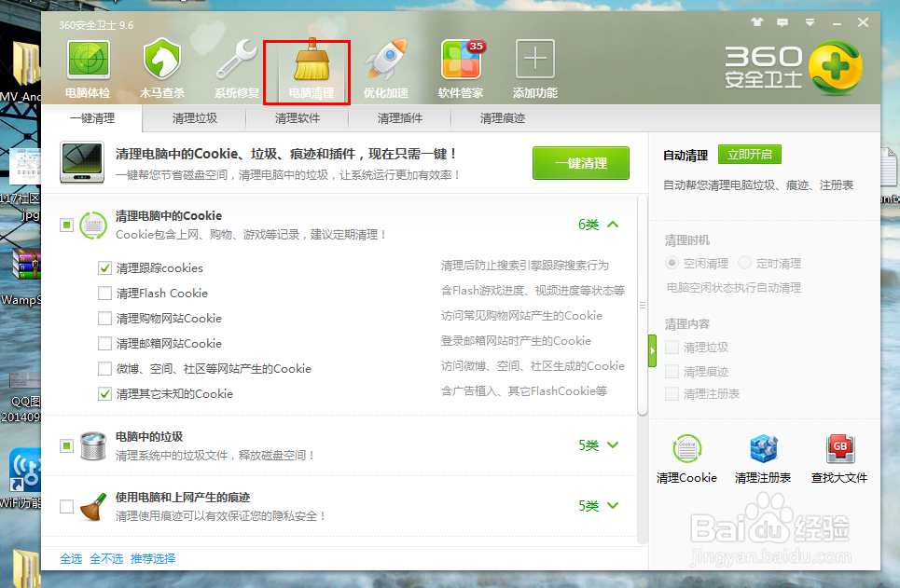900x588 pixels.
Task: Check 清理邮箱网站Cookie
Action: pyautogui.click(x=104, y=344)
